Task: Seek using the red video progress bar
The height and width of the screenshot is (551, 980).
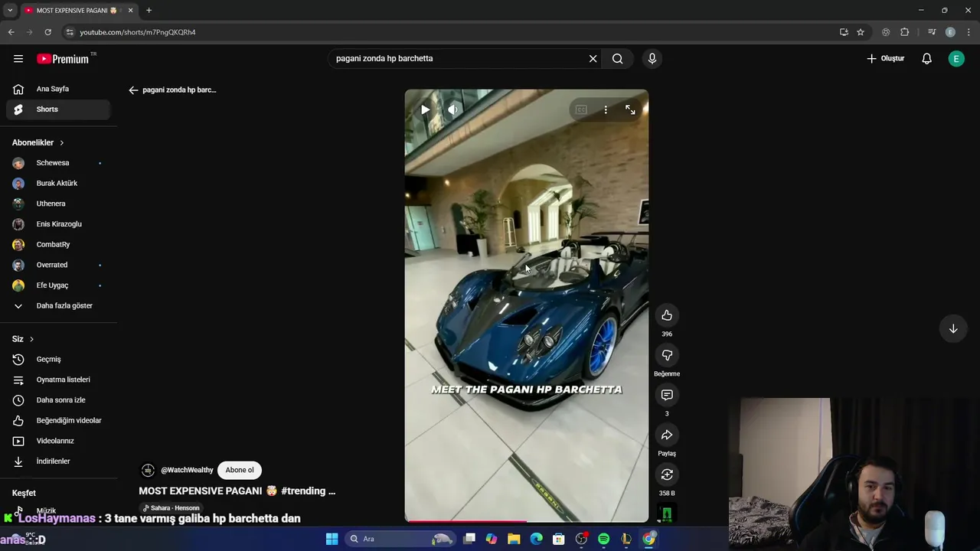Action: pos(527,521)
